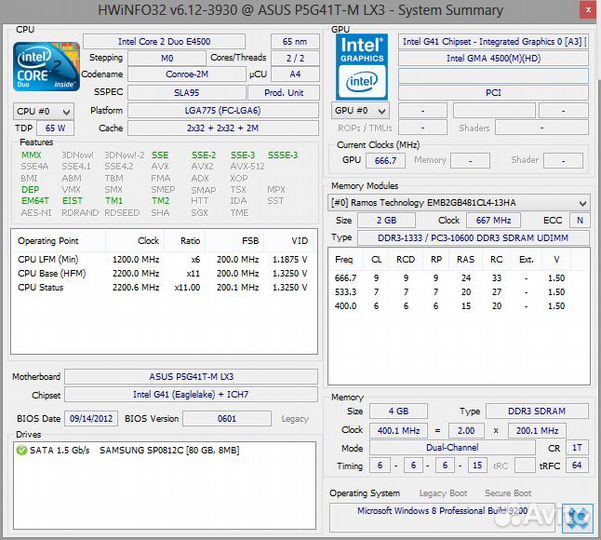Click the 2 / 2 cores/threads value
Screen dimensions: 601x540
coord(295,58)
